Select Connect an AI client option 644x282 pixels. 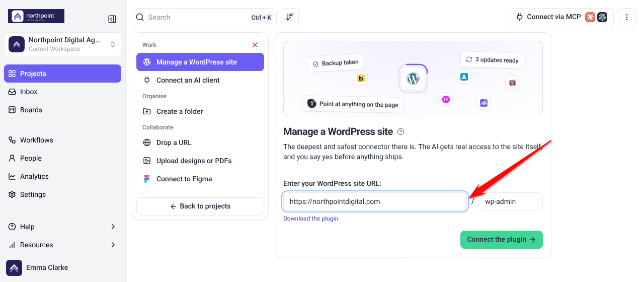200,80
